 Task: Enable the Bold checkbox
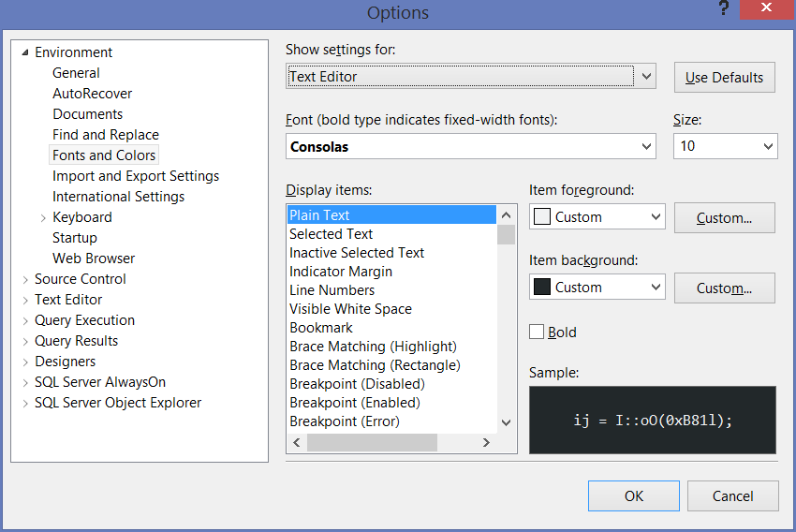click(537, 332)
